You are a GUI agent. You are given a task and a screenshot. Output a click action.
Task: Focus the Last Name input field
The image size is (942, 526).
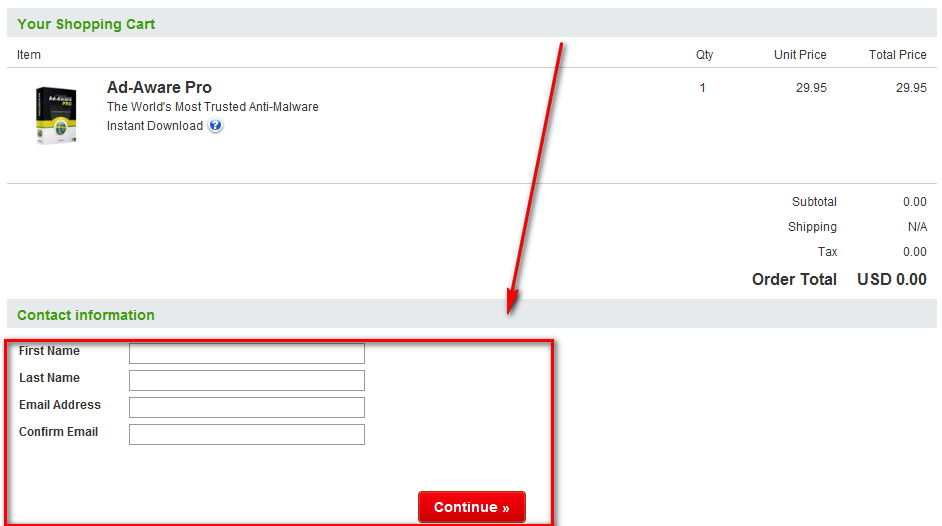tap(247, 380)
